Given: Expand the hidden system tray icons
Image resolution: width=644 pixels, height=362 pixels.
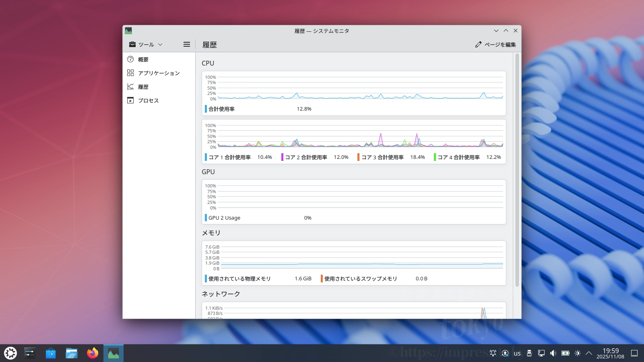Looking at the screenshot, I should [589, 353].
